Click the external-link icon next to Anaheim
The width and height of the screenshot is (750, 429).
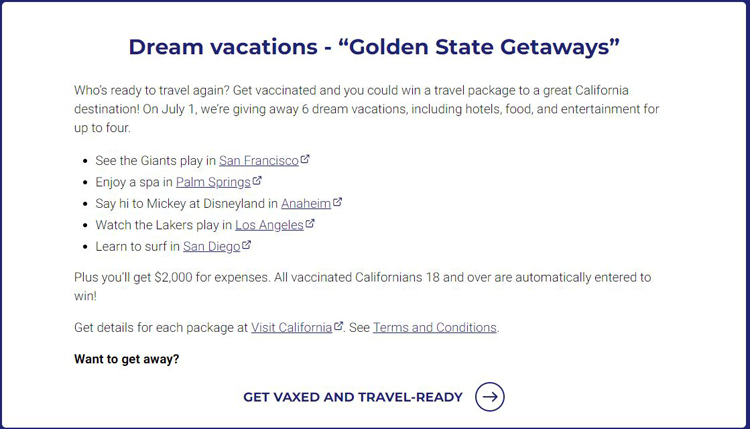tap(337, 202)
